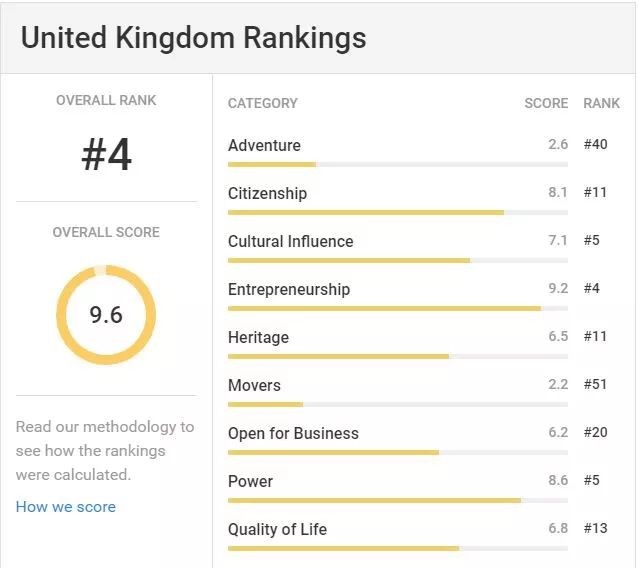
Task: Click the CATEGORY column header
Action: click(263, 103)
